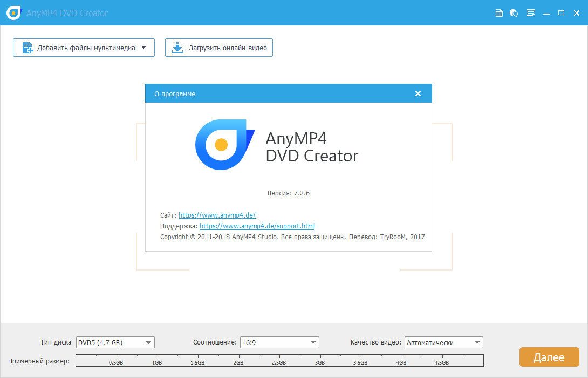This screenshot has width=588, height=378.
Task: Expand the 'Добавить файлы мультимедиа' dropdown arrow
Action: tap(144, 48)
